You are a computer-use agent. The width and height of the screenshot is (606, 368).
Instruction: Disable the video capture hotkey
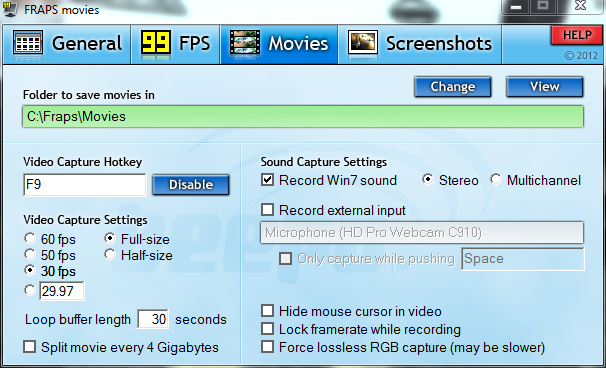[191, 185]
